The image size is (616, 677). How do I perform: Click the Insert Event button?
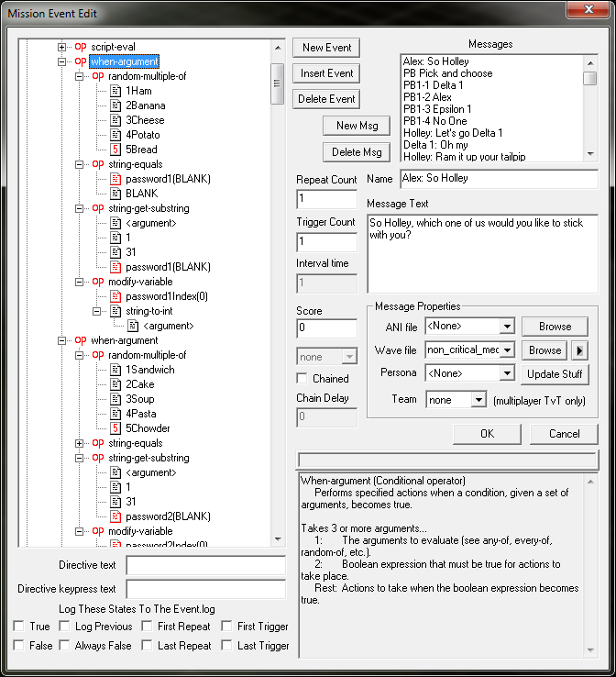pyautogui.click(x=326, y=73)
